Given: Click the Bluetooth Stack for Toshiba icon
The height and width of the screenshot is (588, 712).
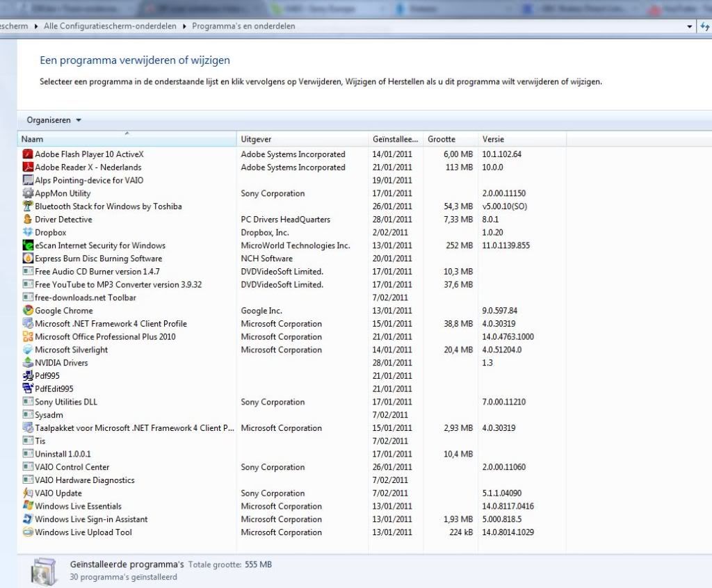Looking at the screenshot, I should coord(29,206).
